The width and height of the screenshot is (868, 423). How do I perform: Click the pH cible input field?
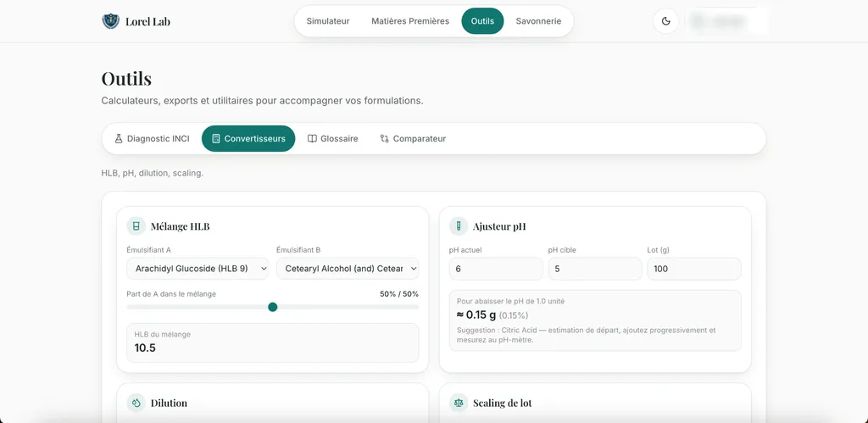pyautogui.click(x=595, y=269)
